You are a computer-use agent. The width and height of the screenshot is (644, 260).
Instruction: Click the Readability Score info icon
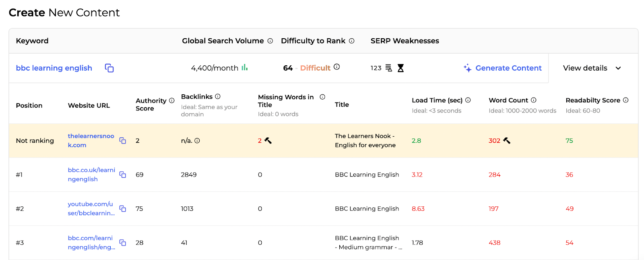[625, 100]
